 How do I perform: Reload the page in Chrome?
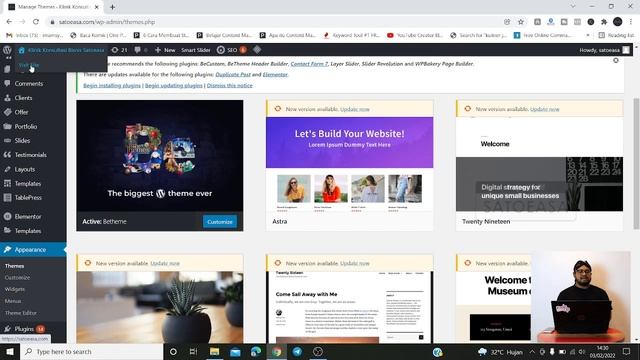pos(36,22)
